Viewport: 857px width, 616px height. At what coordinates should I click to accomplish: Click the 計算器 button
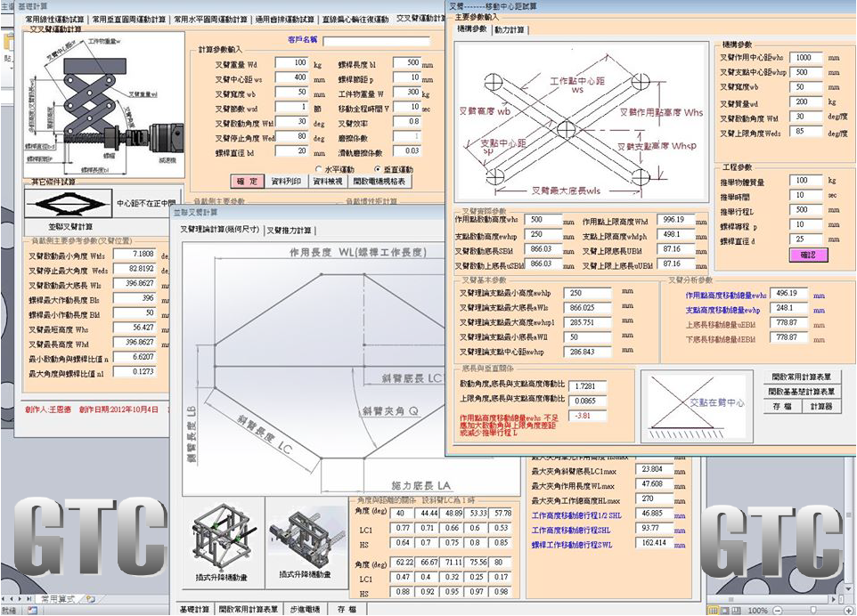[x=820, y=406]
